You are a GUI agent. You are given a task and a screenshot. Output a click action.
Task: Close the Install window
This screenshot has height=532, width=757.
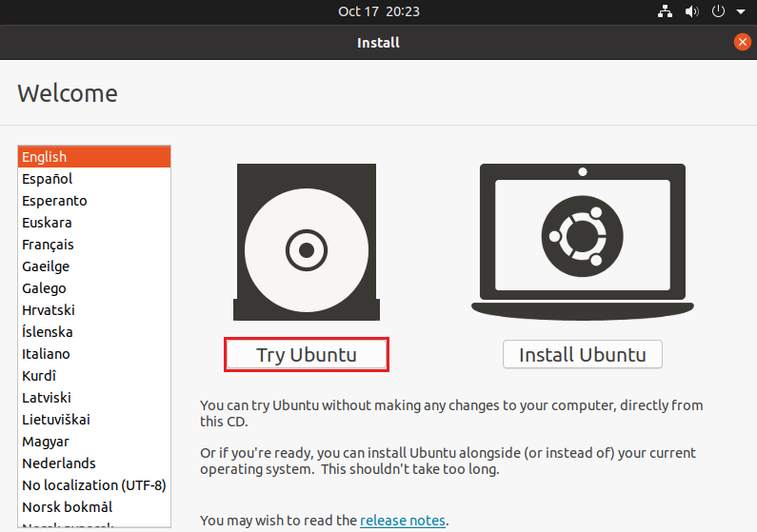743,42
